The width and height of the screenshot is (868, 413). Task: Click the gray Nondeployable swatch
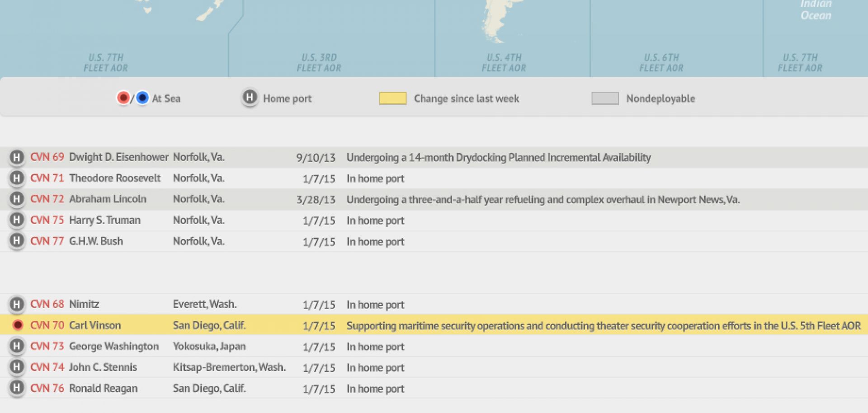point(605,99)
